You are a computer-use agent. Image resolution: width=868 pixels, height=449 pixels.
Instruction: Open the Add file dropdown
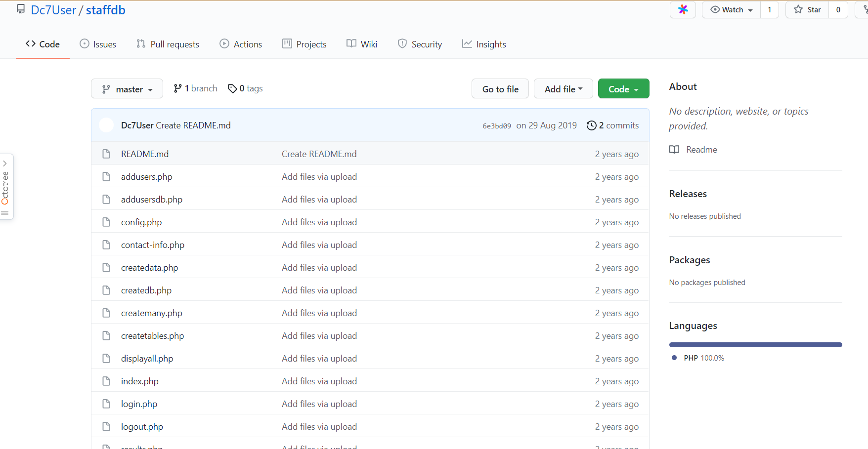563,89
